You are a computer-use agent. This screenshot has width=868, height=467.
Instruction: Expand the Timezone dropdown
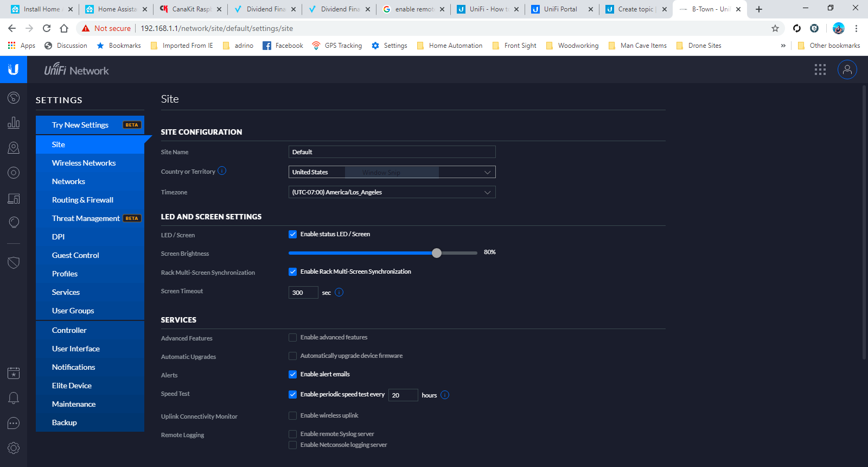(x=392, y=192)
